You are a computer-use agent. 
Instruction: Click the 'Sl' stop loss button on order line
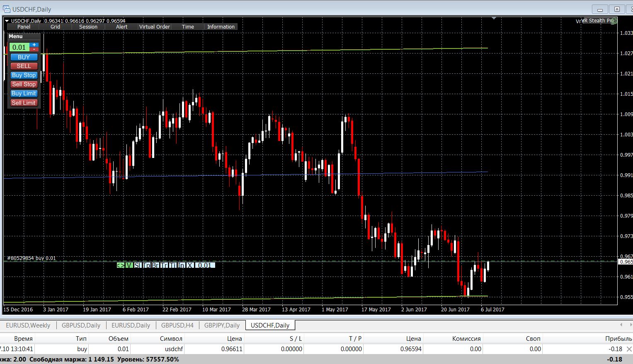[138, 265]
